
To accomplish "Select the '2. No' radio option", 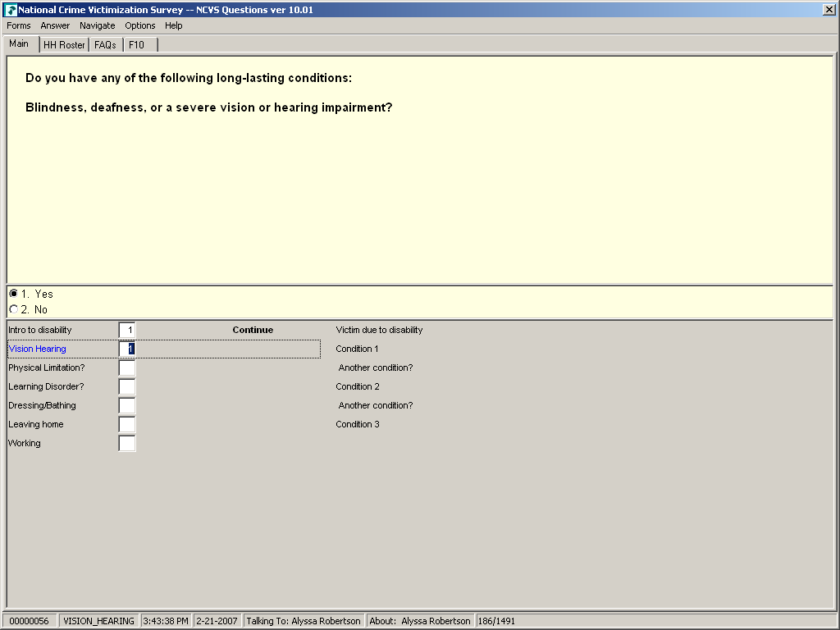I will 13,309.
